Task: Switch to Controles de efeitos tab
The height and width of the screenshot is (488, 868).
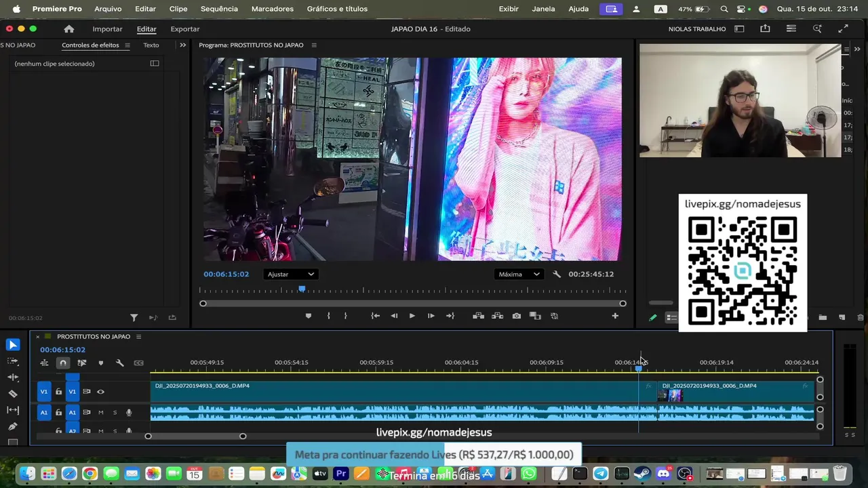Action: point(90,45)
